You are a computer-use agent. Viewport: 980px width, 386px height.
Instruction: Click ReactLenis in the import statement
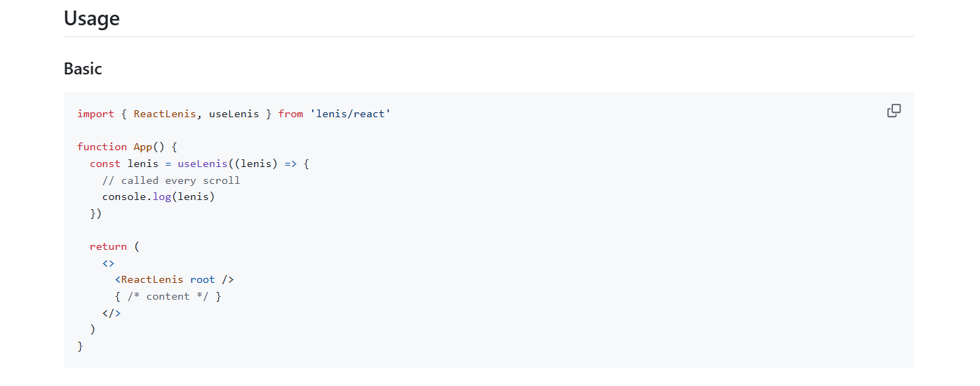pyautogui.click(x=165, y=114)
